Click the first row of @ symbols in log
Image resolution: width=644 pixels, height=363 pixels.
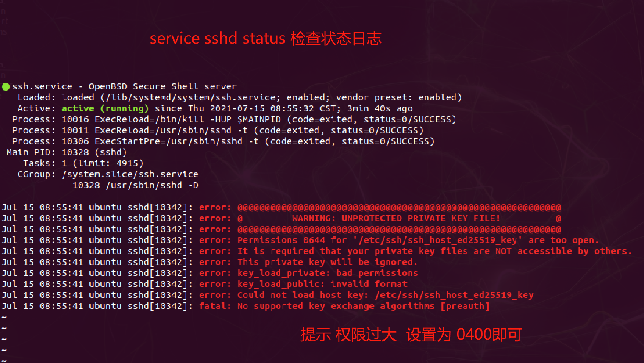click(x=399, y=208)
